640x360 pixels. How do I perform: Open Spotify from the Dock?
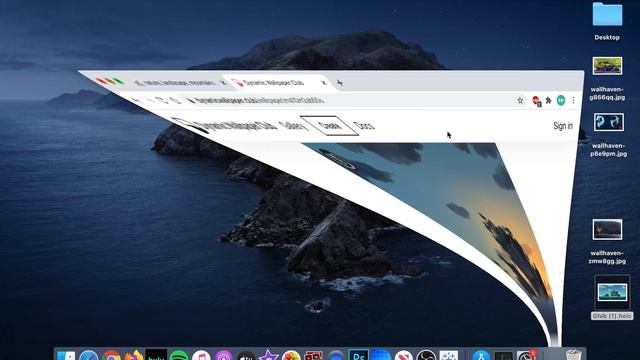(x=179, y=355)
